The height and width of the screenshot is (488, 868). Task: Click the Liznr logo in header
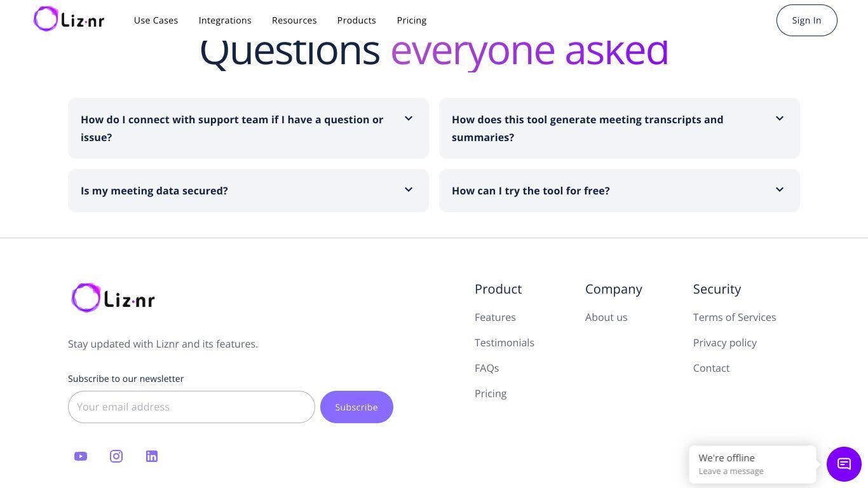tap(69, 19)
